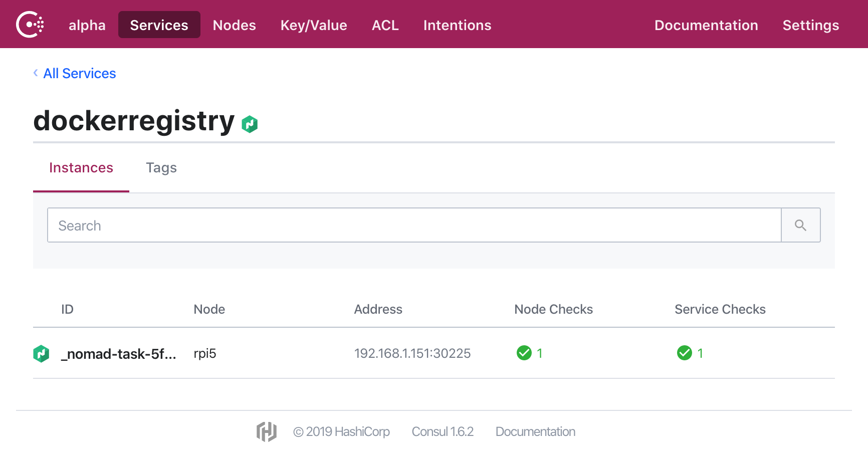Open the _nomad-task-5f... instance
Screen dimensions: 868x452
[118, 354]
